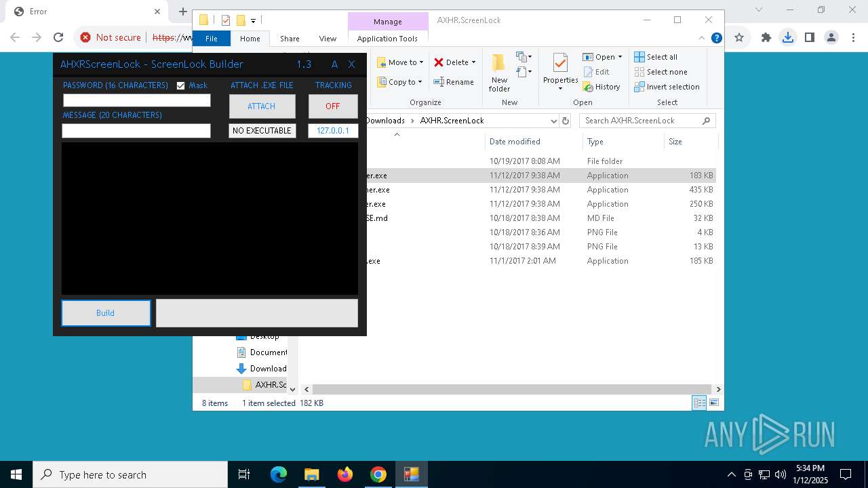The height and width of the screenshot is (488, 868).
Task: Click the 127.0.0.1 tracking address field
Action: (333, 131)
